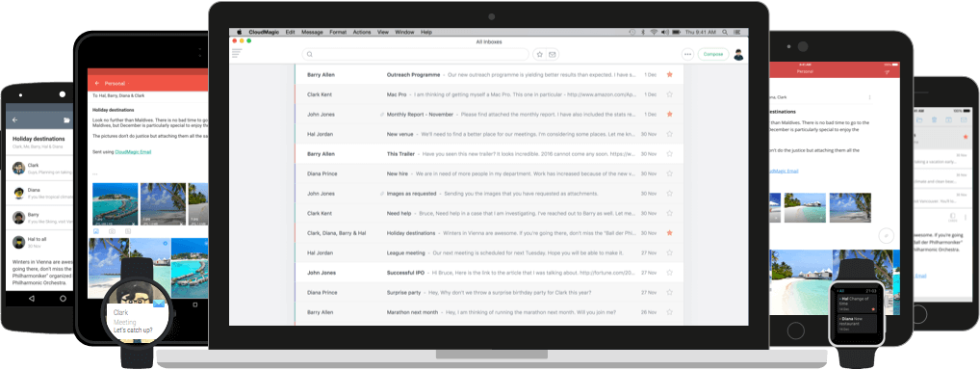Open the Help menu
Viewport: 980px width, 370px height.
pyautogui.click(x=426, y=32)
